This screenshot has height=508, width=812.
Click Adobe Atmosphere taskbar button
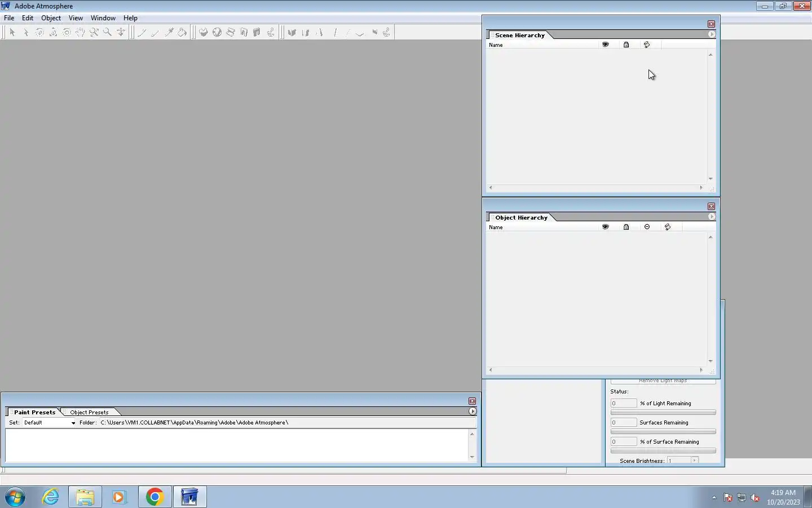189,497
